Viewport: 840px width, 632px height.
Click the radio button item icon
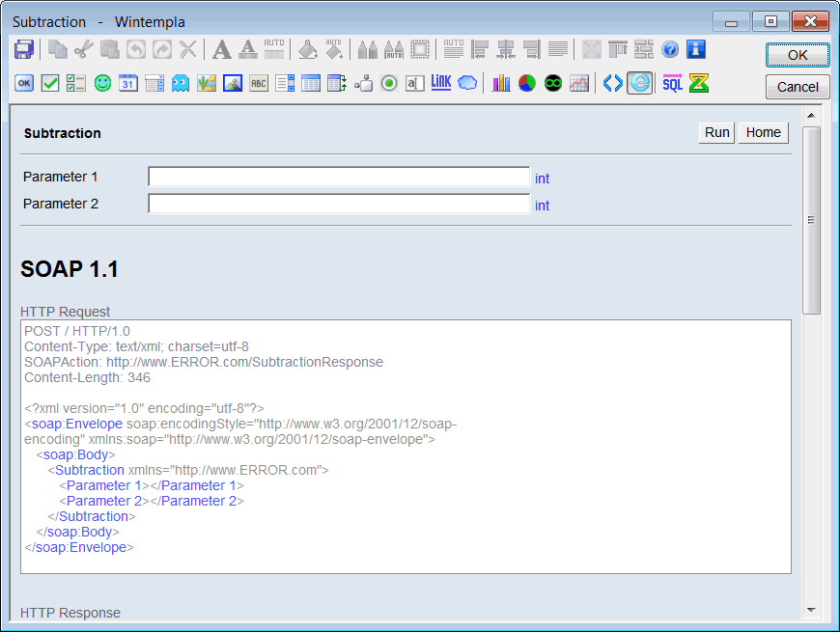(389, 84)
